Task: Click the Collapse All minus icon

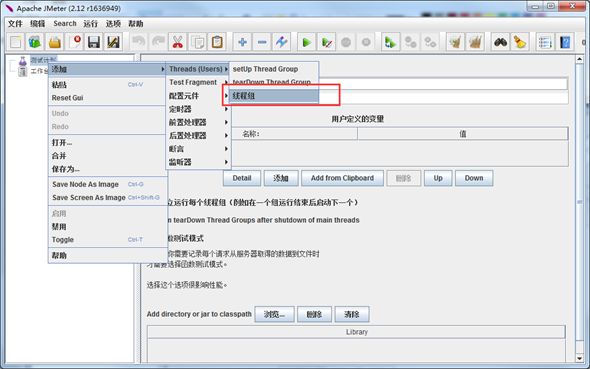Action: click(262, 42)
